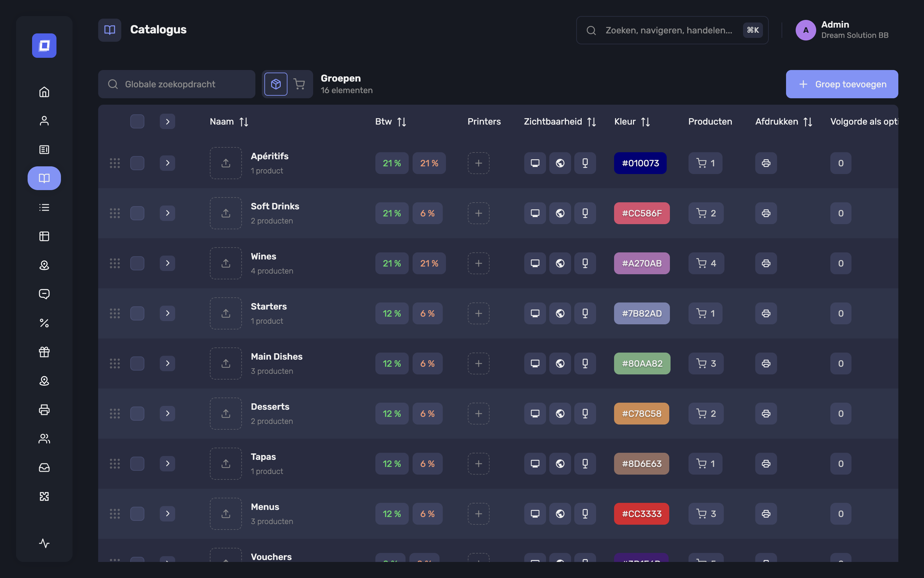Expand the Soft Drinks group row

pyautogui.click(x=167, y=213)
